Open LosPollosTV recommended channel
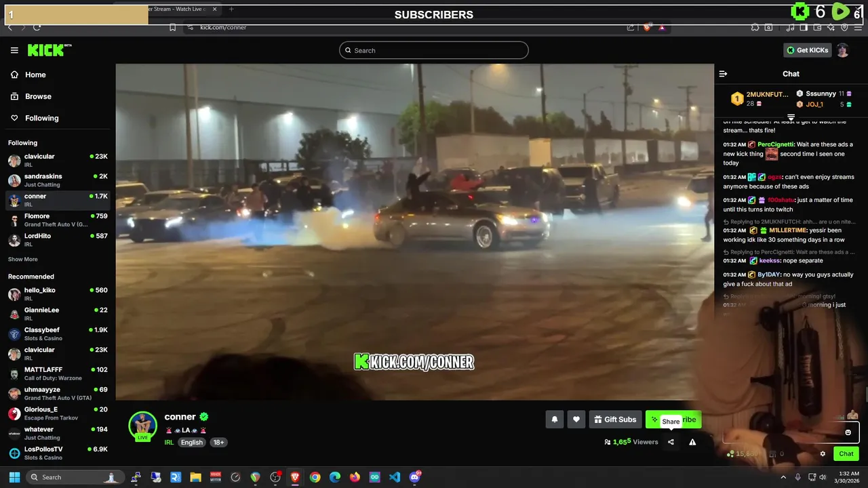This screenshot has height=488, width=868. tap(58, 453)
